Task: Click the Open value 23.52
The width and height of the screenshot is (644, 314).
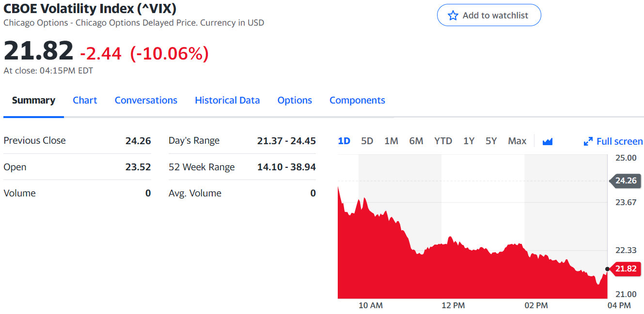Action: click(138, 167)
